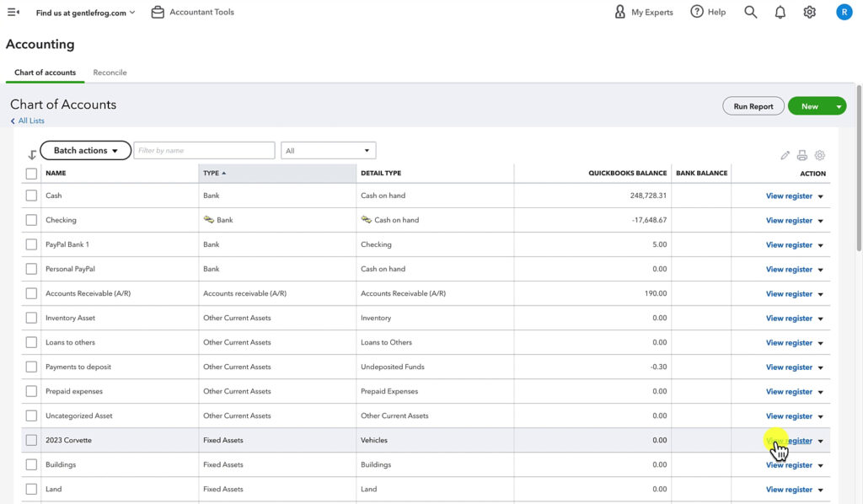Click the print icon above the accounts table
Viewport: 863px width, 504px height.
pos(801,155)
